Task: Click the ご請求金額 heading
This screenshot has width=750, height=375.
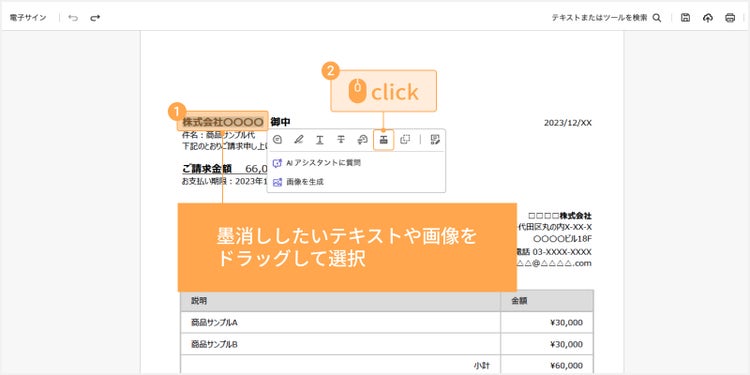Action: (x=207, y=168)
